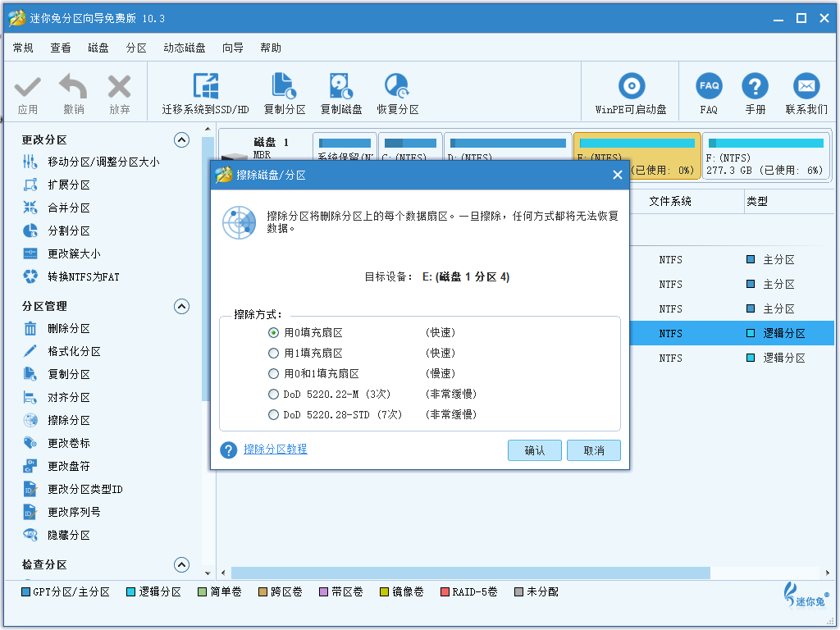The height and width of the screenshot is (630, 840).
Task: Select Change Serial Number (更改序列号) in sidebar
Action: pos(62,513)
